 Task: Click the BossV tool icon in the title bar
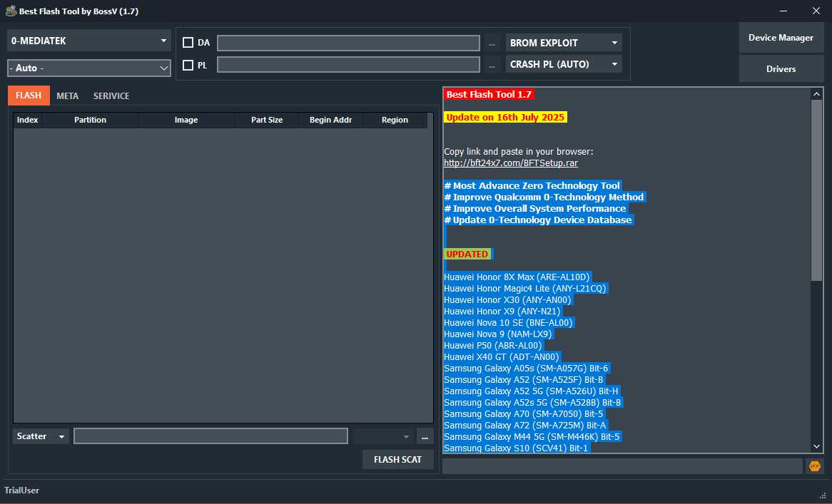pyautogui.click(x=10, y=11)
